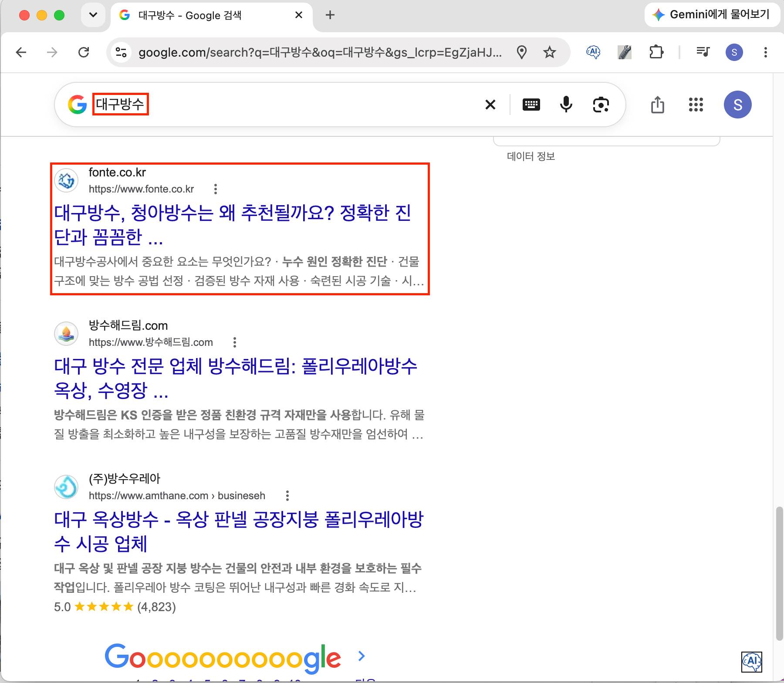The image size is (784, 683).
Task: Open Chrome profile S avatar in toolbar
Action: pos(734,53)
